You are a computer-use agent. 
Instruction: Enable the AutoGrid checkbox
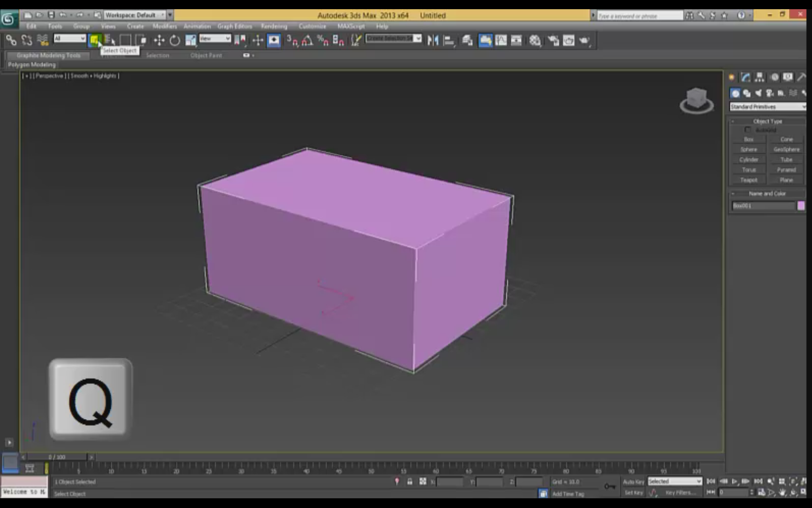pos(748,130)
